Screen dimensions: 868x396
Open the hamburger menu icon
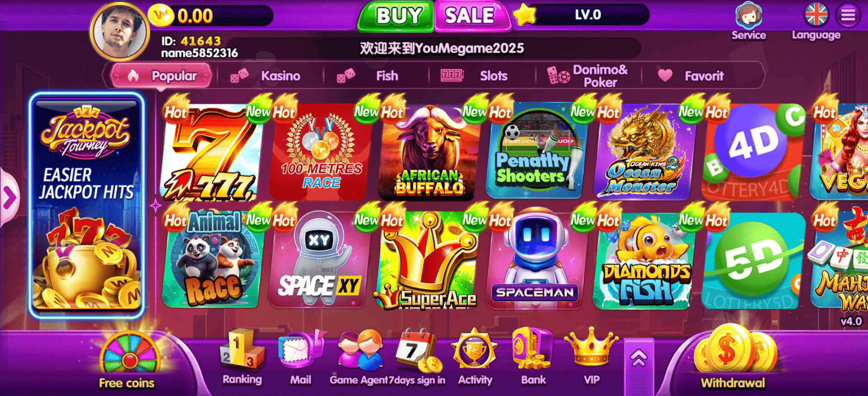[x=848, y=15]
